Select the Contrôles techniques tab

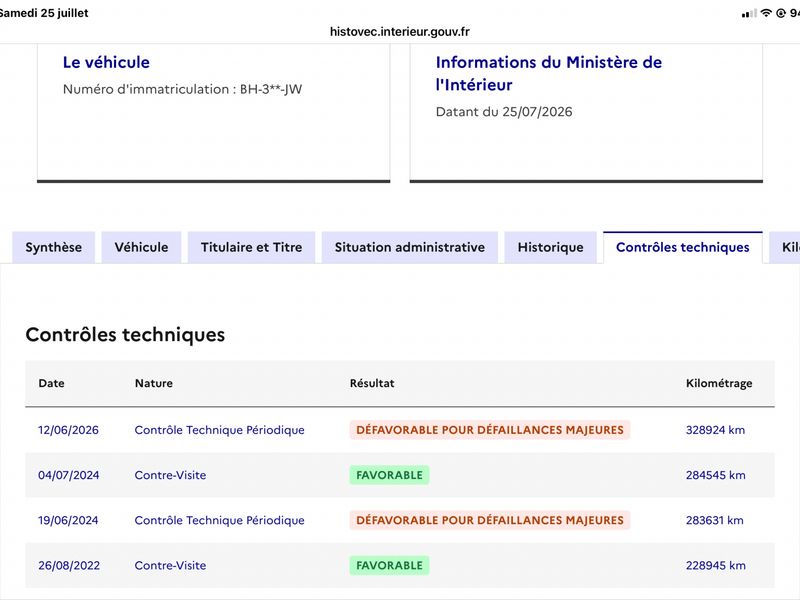(683, 247)
